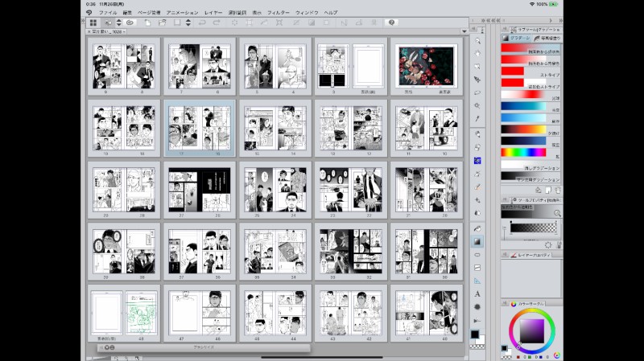This screenshot has width=644, height=361.
Task: Open the help question mark icon
Action: coord(391,23)
